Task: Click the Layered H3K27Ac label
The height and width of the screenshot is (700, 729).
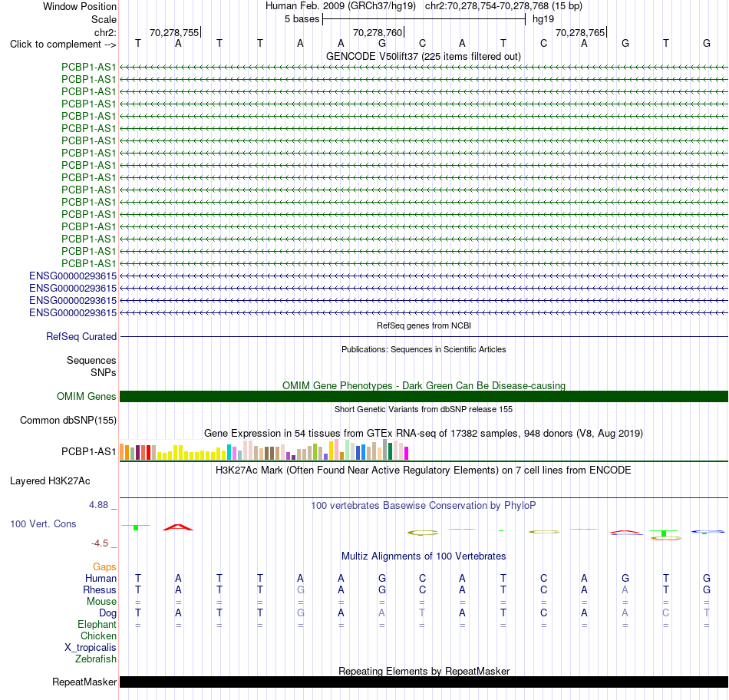Action: [x=50, y=481]
